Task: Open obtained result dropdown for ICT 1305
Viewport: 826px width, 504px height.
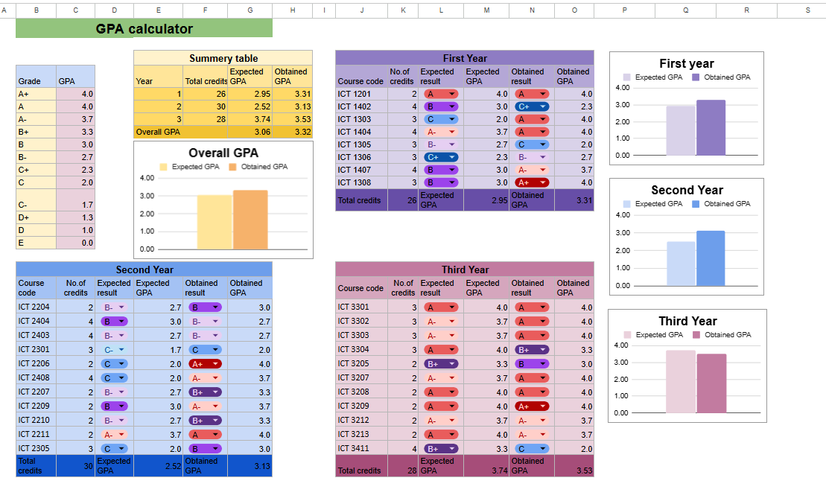Action: 532,145
